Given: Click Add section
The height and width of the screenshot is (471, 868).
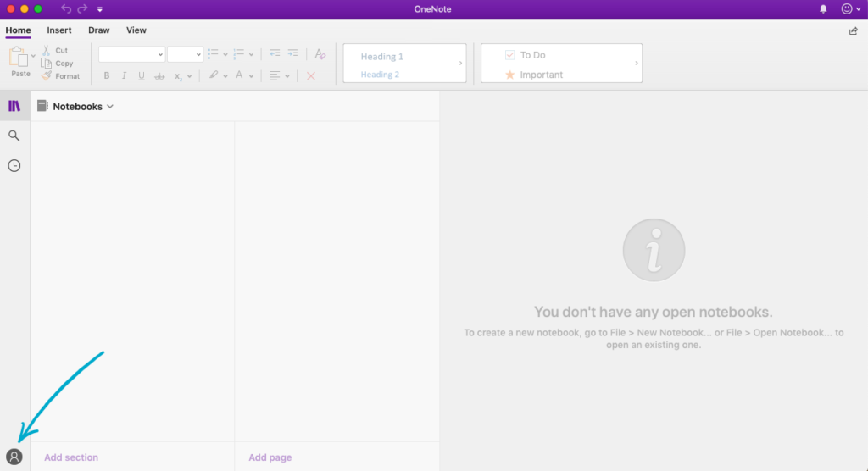Looking at the screenshot, I should coord(71,457).
